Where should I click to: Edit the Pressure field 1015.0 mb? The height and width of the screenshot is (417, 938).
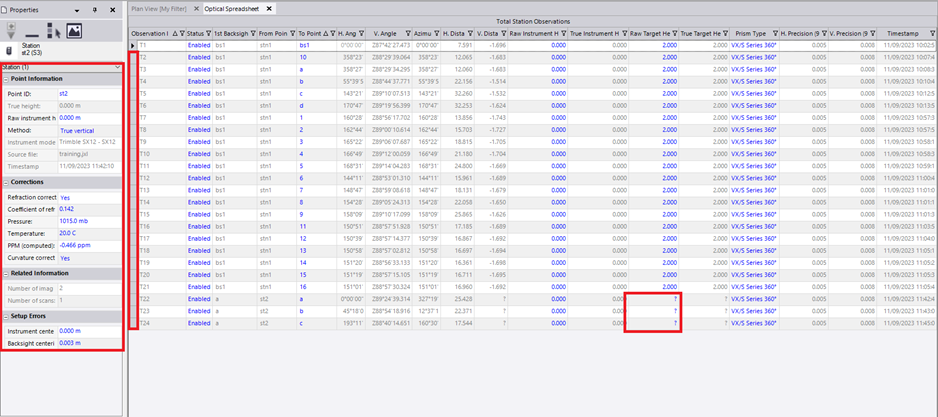[90, 221]
